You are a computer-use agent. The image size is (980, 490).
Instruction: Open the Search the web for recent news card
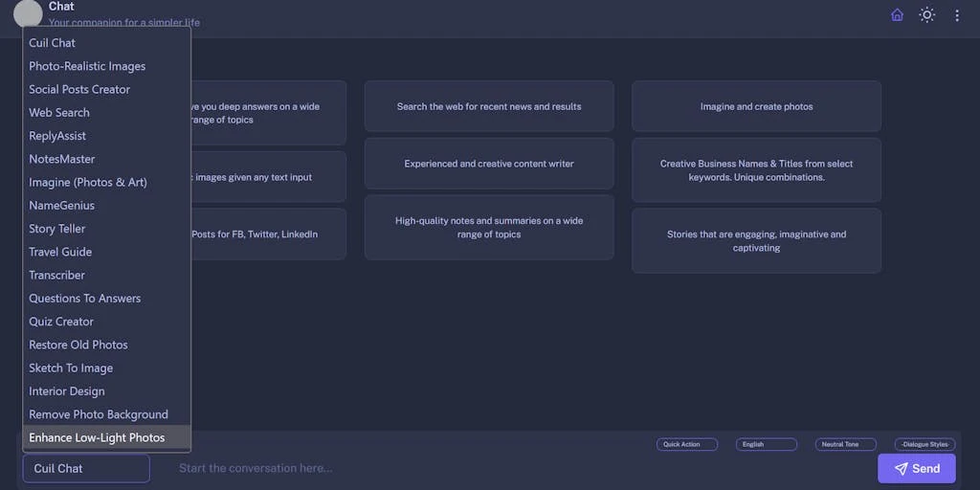pos(489,106)
